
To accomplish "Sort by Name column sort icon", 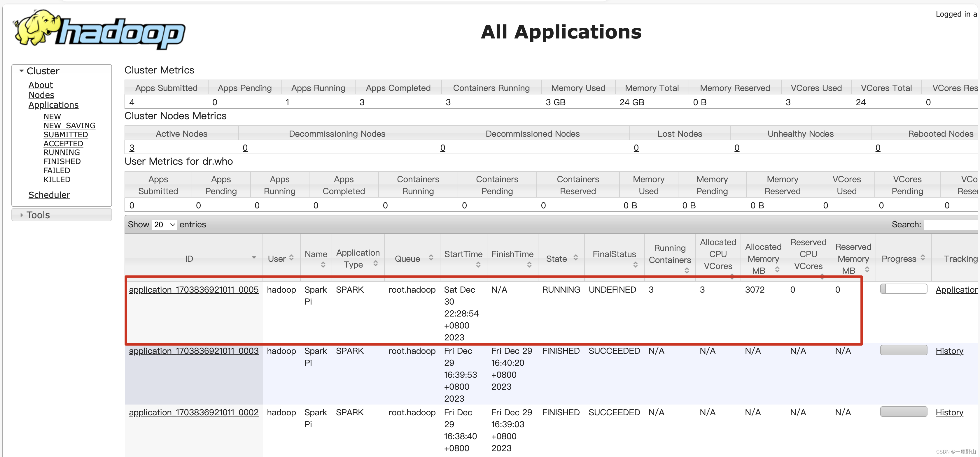I will 323,265.
